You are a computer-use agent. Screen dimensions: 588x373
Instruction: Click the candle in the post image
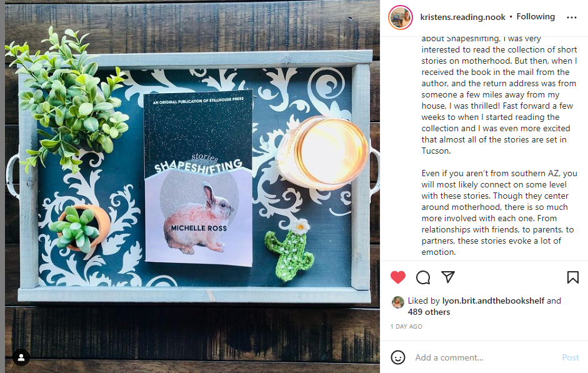click(322, 152)
